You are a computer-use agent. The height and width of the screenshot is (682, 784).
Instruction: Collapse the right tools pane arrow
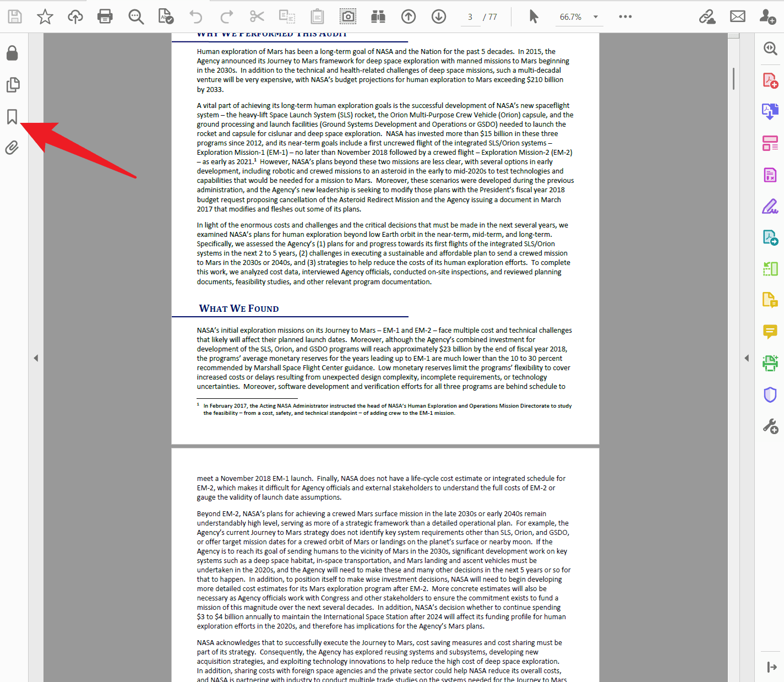pos(747,358)
